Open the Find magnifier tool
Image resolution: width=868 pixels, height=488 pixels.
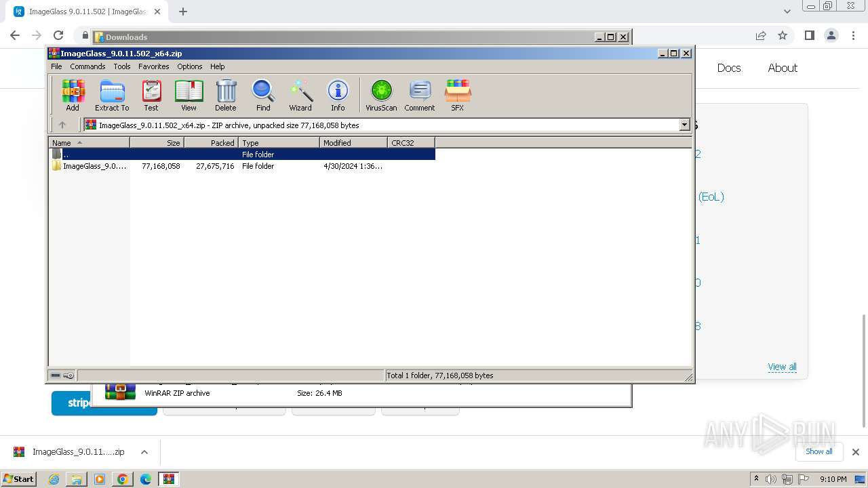tap(263, 95)
